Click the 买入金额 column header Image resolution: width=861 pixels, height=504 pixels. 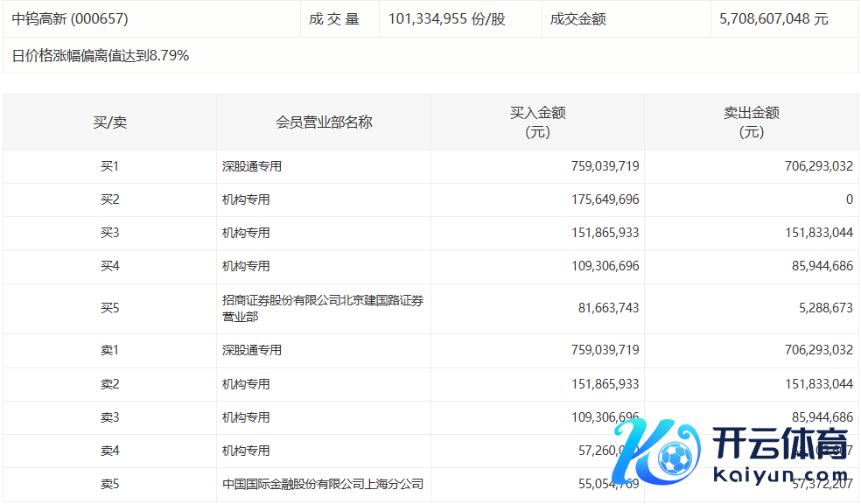click(537, 122)
